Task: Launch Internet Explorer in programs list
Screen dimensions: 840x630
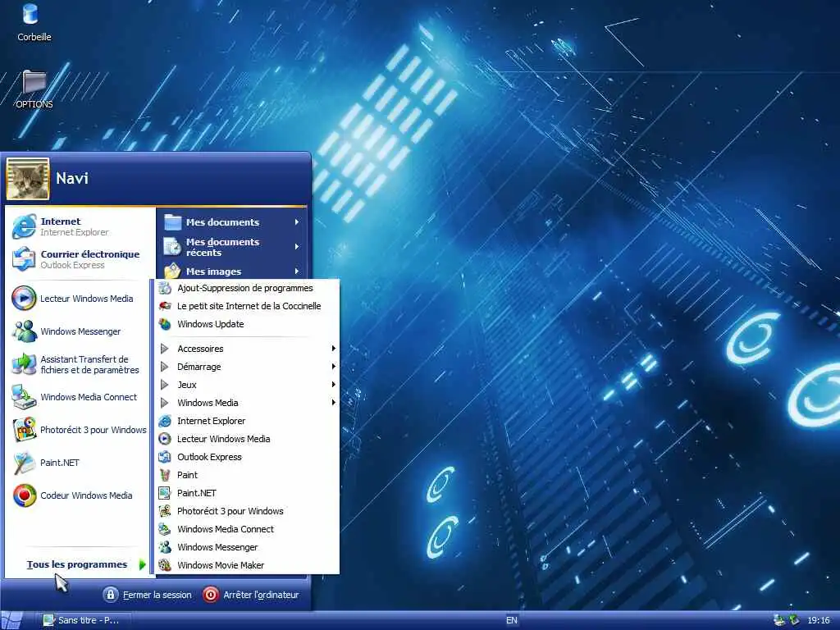Action: click(247, 421)
